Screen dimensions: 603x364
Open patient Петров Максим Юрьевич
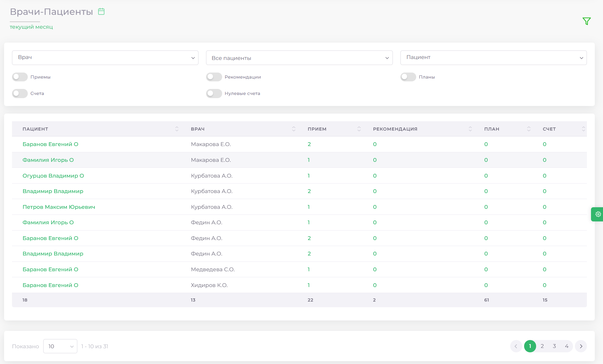tap(59, 207)
